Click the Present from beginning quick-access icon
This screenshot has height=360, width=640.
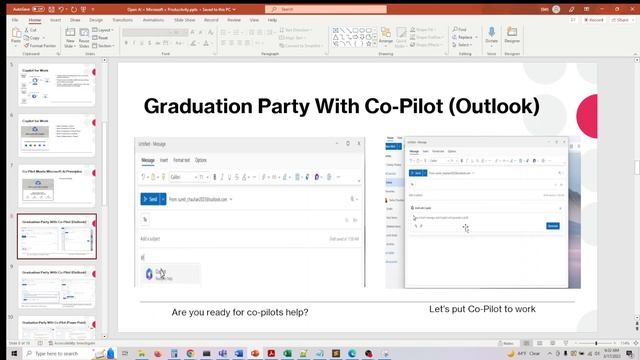[x=83, y=9]
